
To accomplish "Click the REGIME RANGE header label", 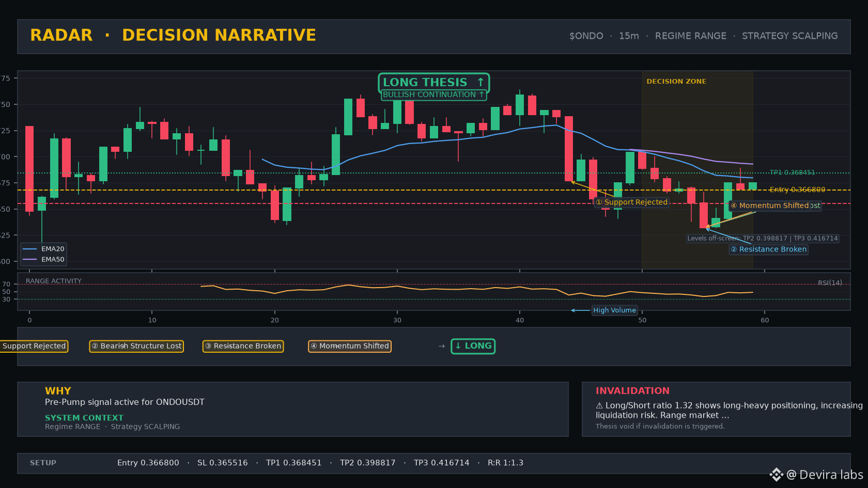I will (690, 36).
